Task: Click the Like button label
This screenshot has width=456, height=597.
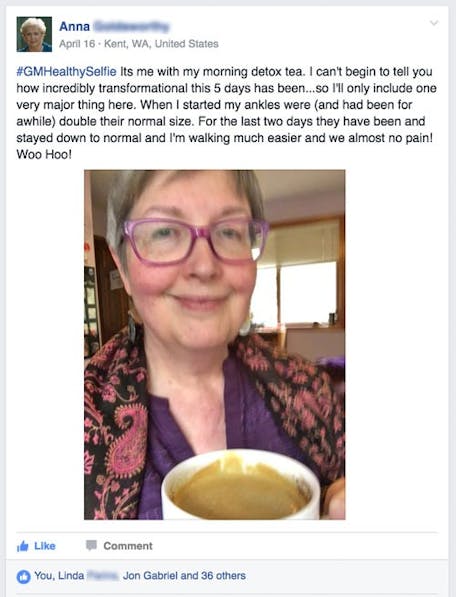Action: 45,546
